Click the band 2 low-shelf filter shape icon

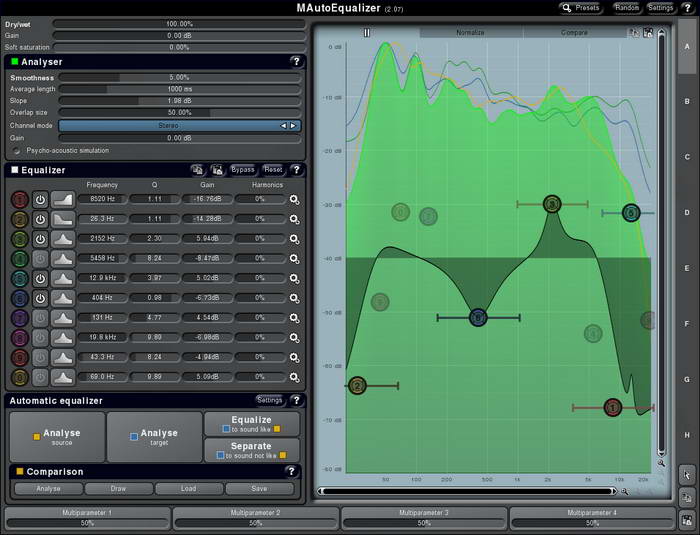point(63,219)
